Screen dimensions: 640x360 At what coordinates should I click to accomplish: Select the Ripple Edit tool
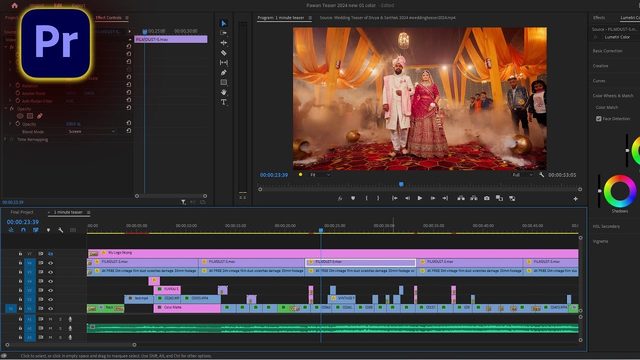coord(224,43)
